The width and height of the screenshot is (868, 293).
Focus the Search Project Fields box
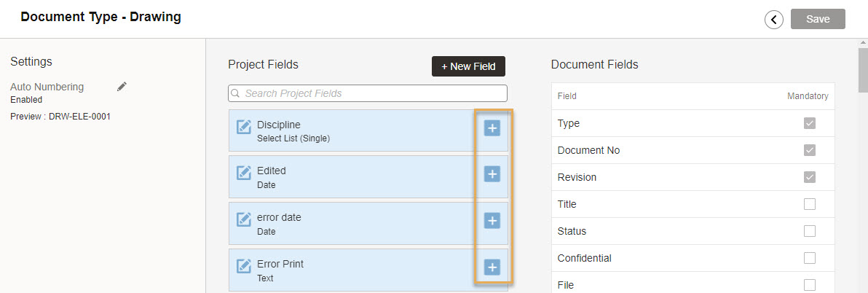(x=368, y=93)
